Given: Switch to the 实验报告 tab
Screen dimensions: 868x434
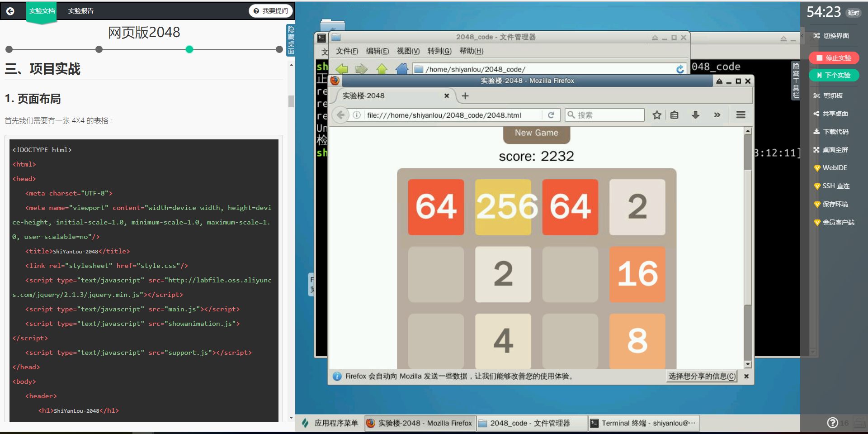Looking at the screenshot, I should [81, 11].
